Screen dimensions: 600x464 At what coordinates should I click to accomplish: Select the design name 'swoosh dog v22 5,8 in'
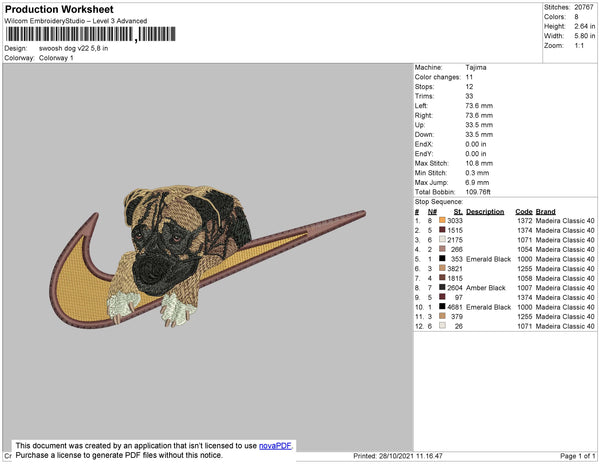tap(73, 49)
